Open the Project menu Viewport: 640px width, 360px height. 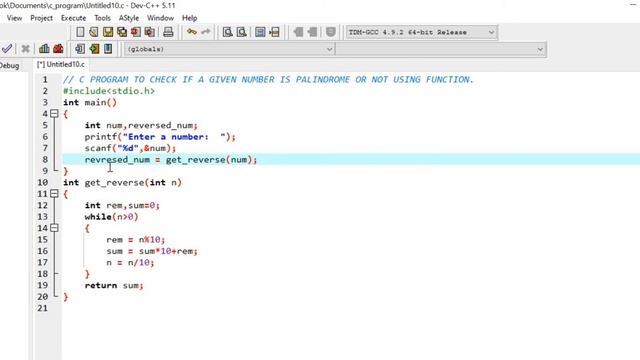(41, 18)
